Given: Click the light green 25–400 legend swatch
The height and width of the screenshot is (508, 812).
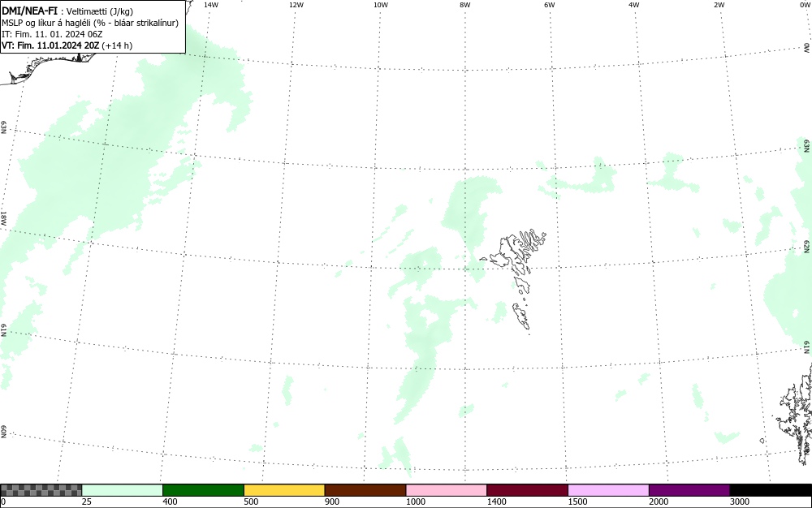Looking at the screenshot, I should click(123, 490).
